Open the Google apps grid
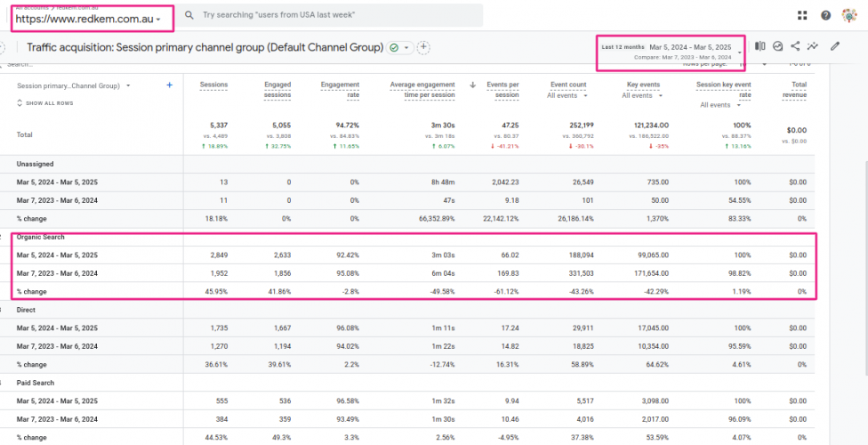Viewport: 868px width, 445px height. [802, 15]
